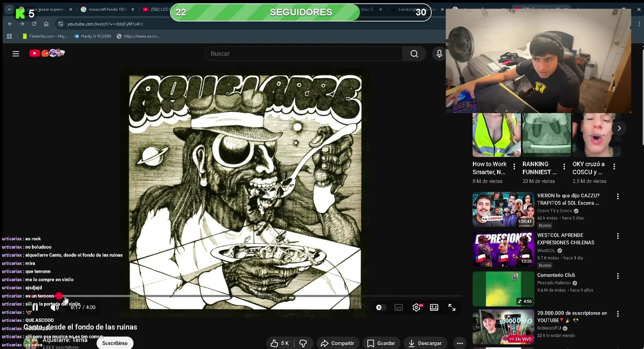Viewport: 644px width, 349px height.
Task: Click the red video progress scrubber
Action: click(x=59, y=296)
